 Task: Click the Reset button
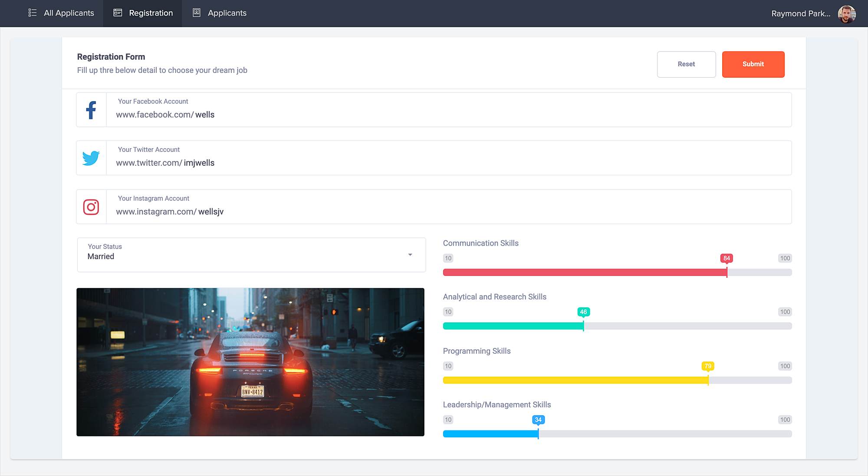pyautogui.click(x=686, y=64)
